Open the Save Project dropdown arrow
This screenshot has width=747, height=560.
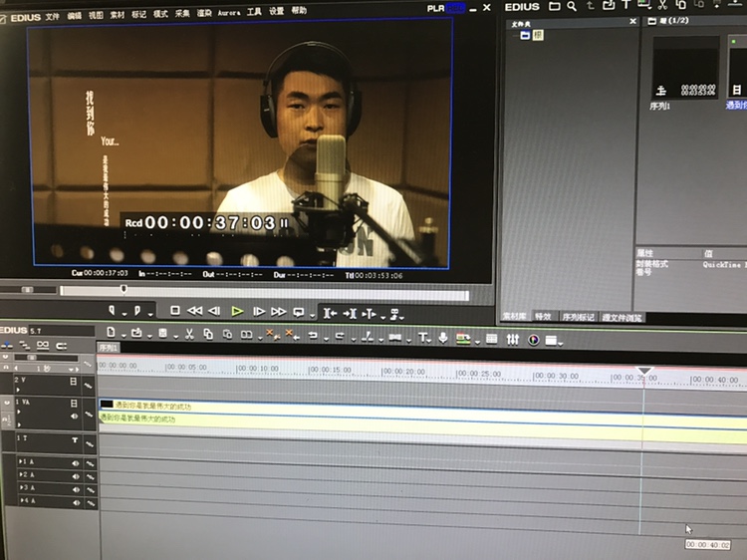click(175, 337)
